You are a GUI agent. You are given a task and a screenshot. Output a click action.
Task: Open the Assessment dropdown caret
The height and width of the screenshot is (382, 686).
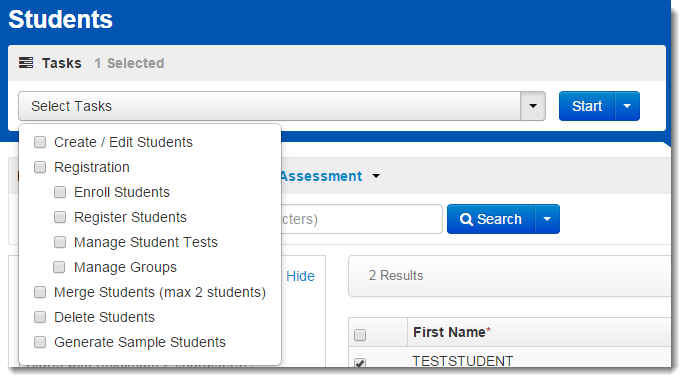tap(376, 176)
